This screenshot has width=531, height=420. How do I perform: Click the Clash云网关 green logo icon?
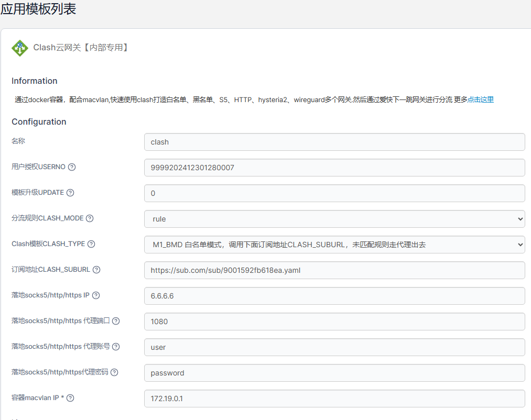[20, 48]
